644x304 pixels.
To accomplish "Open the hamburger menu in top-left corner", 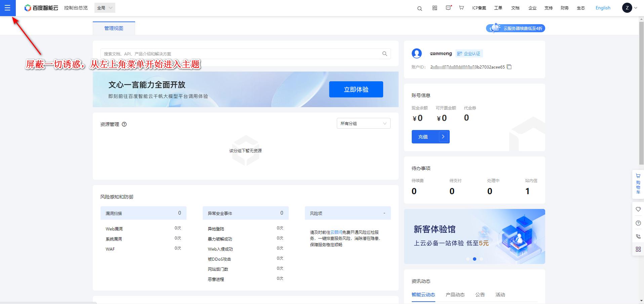I will (7, 8).
